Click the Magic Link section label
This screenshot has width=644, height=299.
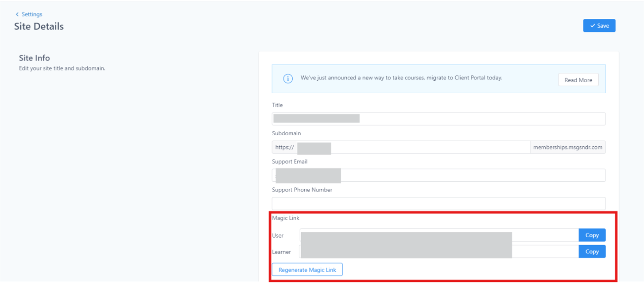[285, 218]
